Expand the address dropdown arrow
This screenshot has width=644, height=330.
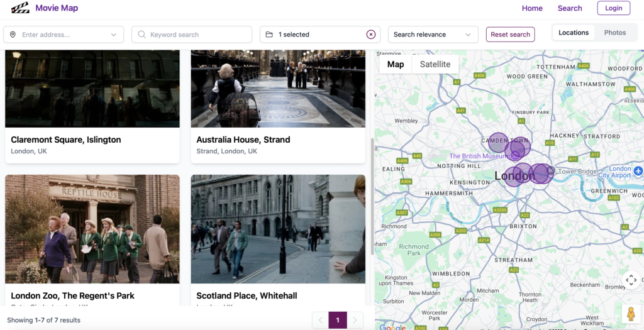pyautogui.click(x=114, y=35)
